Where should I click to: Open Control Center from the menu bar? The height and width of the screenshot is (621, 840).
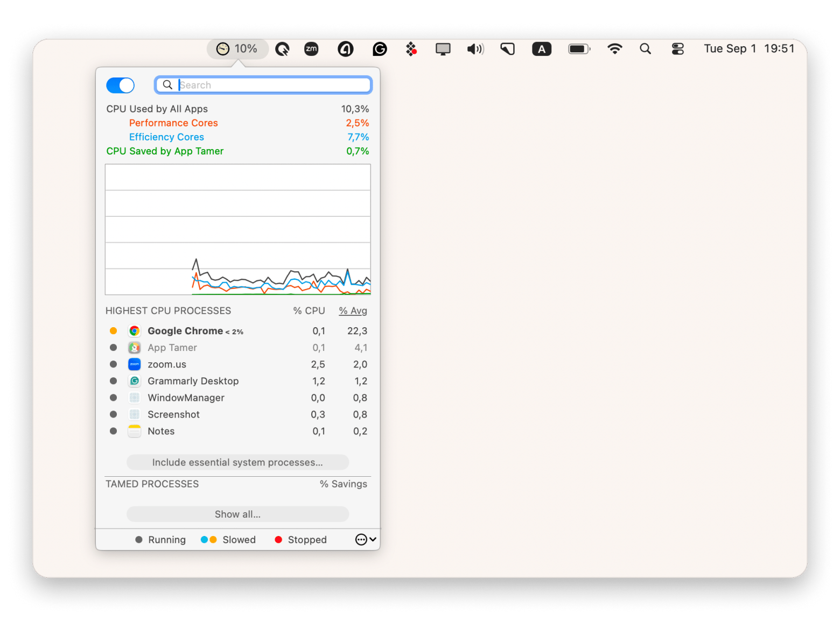(x=677, y=49)
